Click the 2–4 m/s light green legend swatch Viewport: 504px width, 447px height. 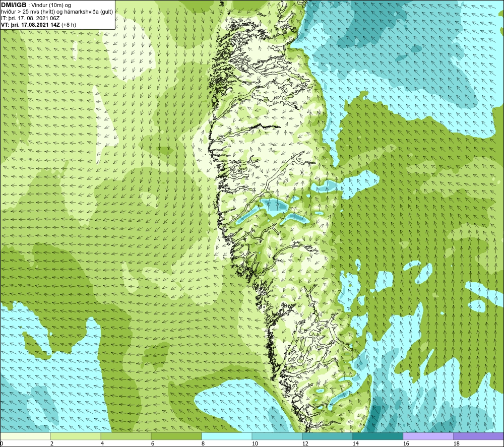76,436
